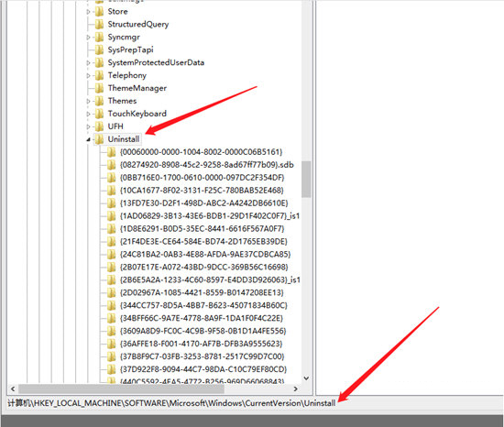The height and width of the screenshot is (427, 504).
Task: Expand the Themes key
Action: coord(88,101)
